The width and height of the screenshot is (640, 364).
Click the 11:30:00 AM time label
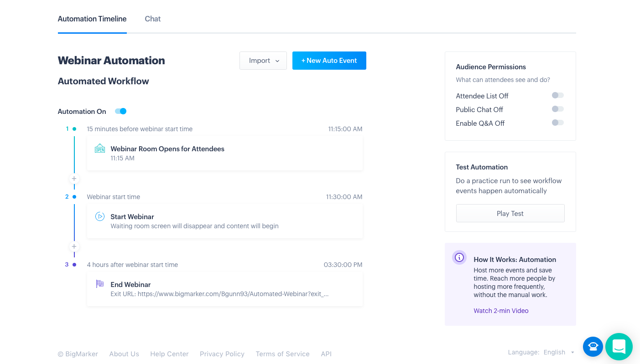(344, 197)
